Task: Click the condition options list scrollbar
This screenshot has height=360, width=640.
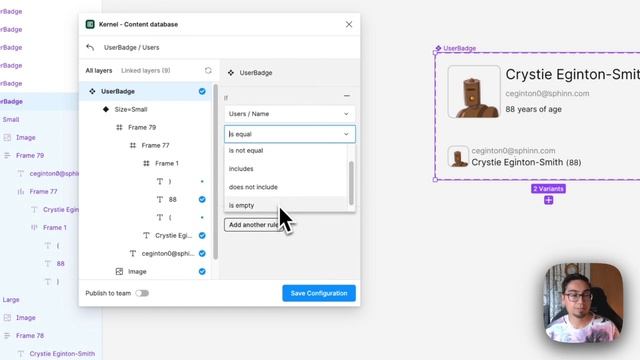Action: [x=351, y=183]
